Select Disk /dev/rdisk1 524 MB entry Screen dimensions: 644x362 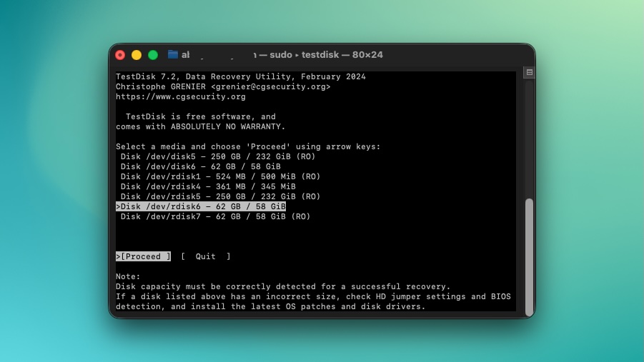pyautogui.click(x=220, y=176)
